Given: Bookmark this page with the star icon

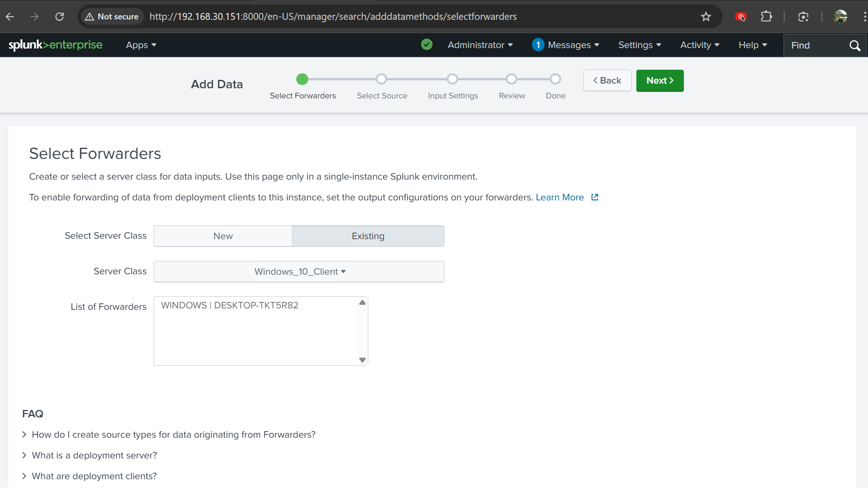Looking at the screenshot, I should pyautogui.click(x=706, y=17).
